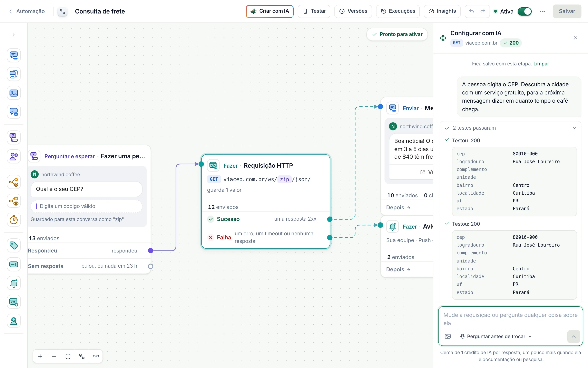Viewport: 588px width, 368px height.
Task: Click the 'Falha' branch row
Action: (266, 238)
